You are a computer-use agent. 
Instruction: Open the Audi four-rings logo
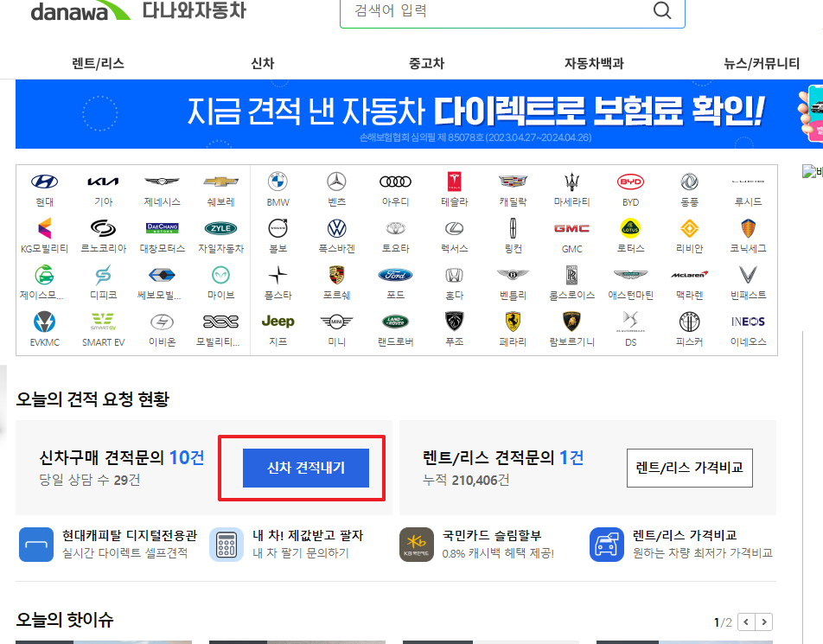[395, 182]
